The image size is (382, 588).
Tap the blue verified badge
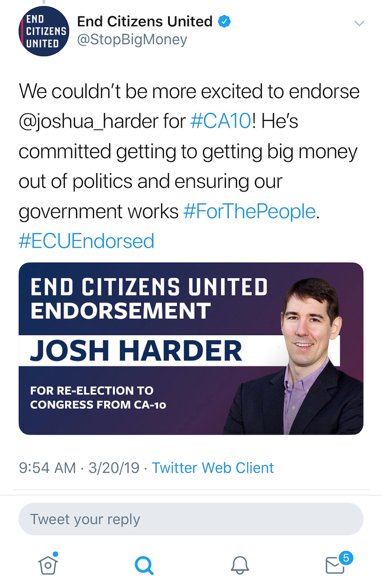224,22
